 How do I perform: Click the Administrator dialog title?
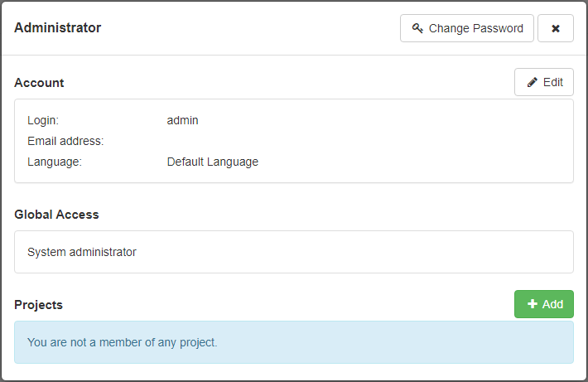tap(58, 28)
